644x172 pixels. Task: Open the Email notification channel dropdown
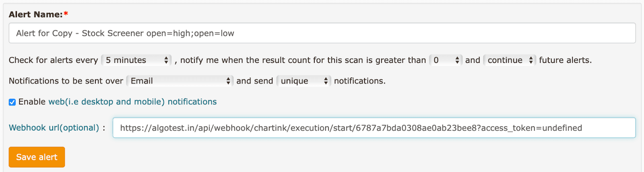[x=180, y=81]
